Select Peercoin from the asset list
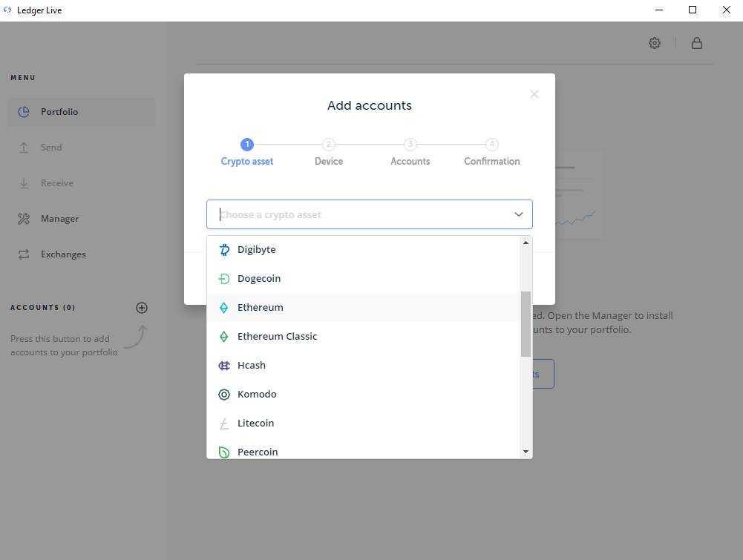The width and height of the screenshot is (743, 560). coord(364,448)
